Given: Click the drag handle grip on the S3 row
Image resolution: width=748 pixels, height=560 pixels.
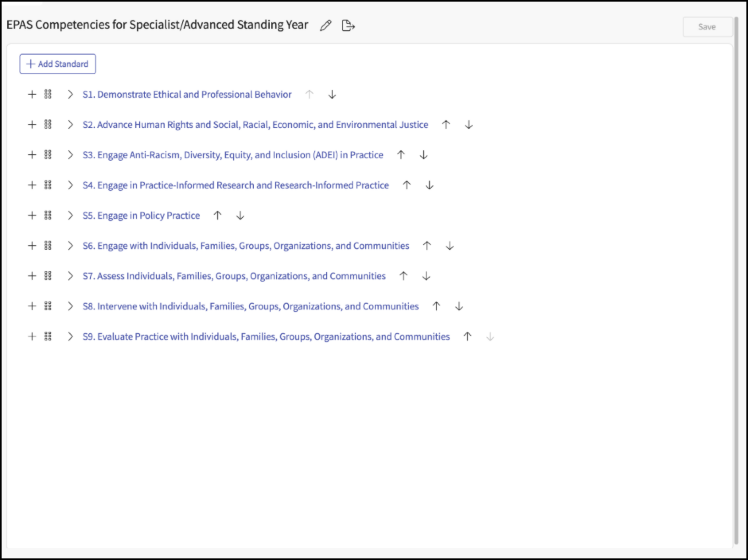Looking at the screenshot, I should (x=48, y=155).
